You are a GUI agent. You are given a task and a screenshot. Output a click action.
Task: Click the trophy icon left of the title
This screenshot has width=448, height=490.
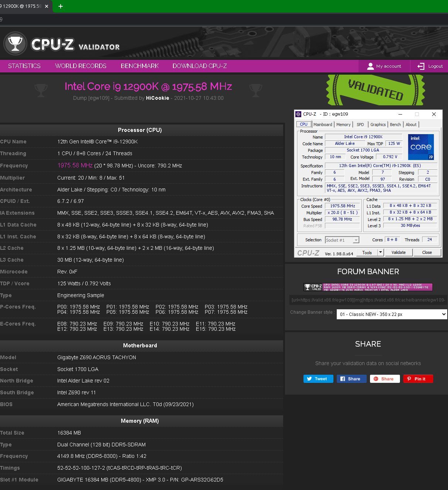coord(41,90)
